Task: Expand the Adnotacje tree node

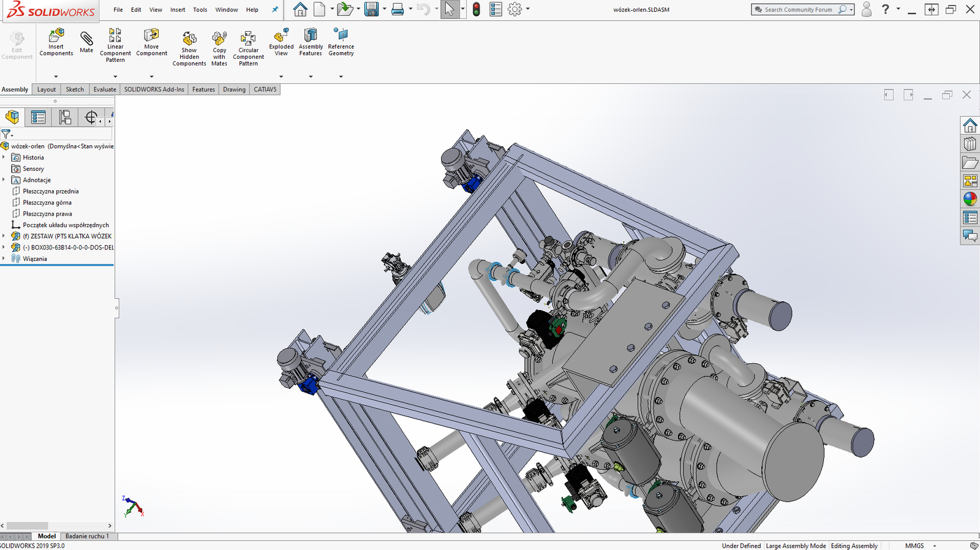Action: click(4, 180)
